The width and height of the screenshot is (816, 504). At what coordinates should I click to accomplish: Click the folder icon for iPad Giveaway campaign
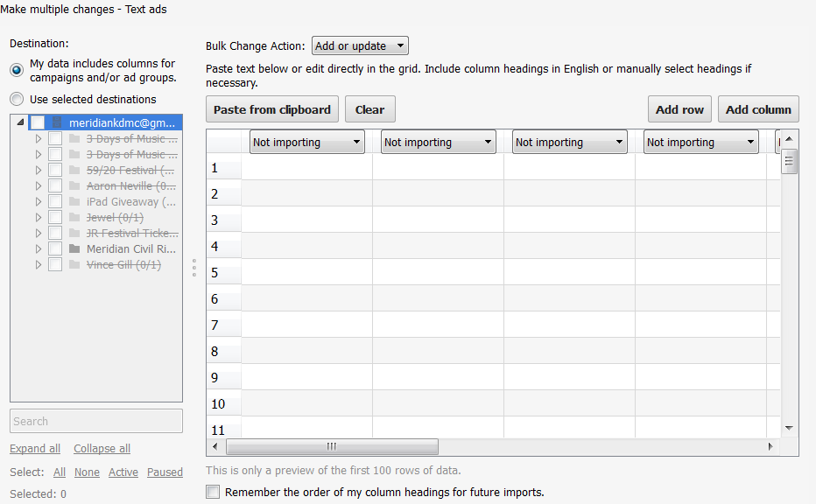[75, 201]
